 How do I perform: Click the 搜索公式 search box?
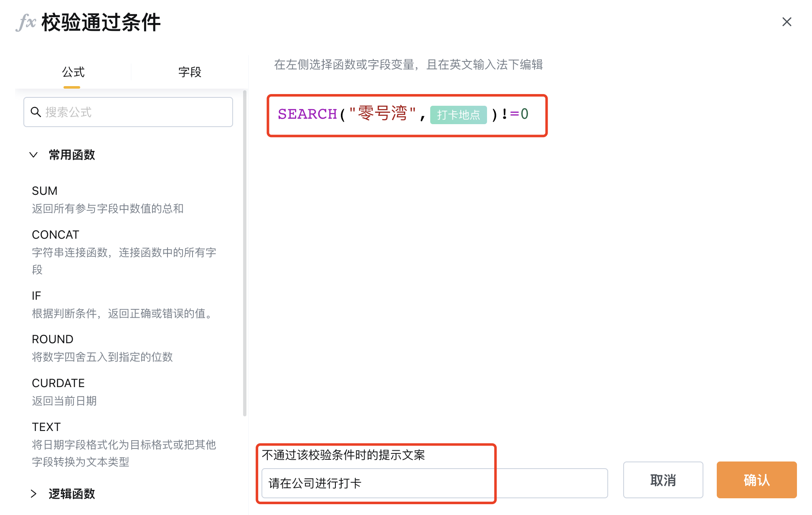click(x=128, y=112)
